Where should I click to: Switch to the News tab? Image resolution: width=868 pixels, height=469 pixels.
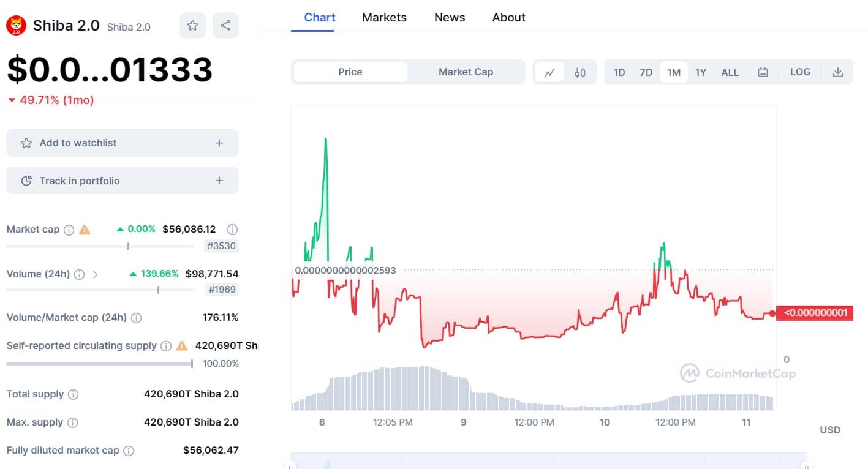(x=450, y=17)
